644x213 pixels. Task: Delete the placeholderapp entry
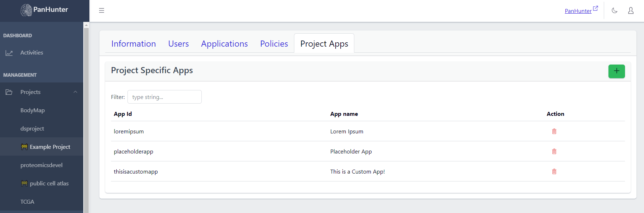554,151
